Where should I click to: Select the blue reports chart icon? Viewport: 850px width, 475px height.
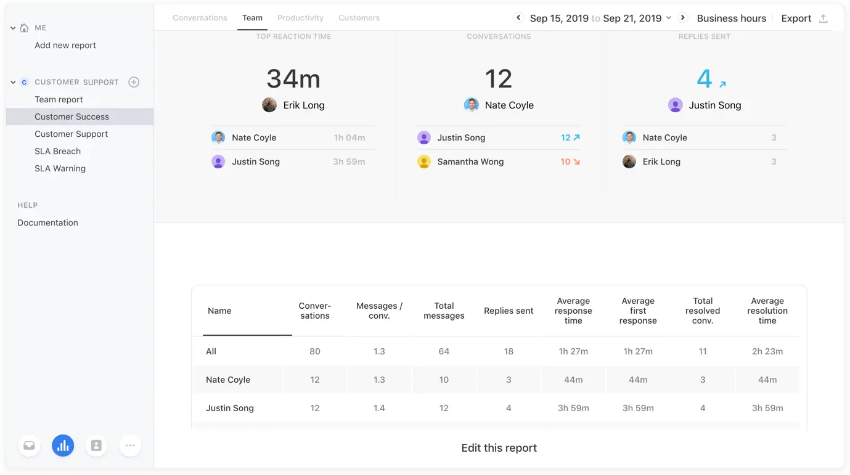point(63,446)
